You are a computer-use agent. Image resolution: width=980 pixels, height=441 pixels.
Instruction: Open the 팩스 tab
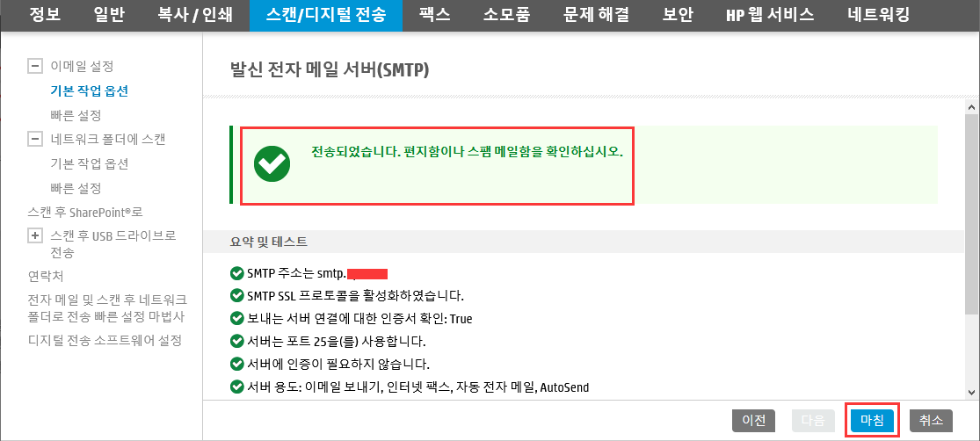coord(436,16)
